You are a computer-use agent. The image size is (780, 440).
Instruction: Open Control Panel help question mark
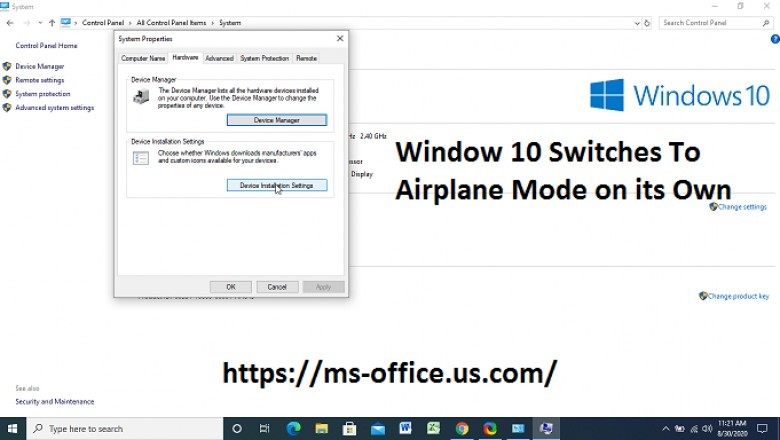click(x=775, y=39)
